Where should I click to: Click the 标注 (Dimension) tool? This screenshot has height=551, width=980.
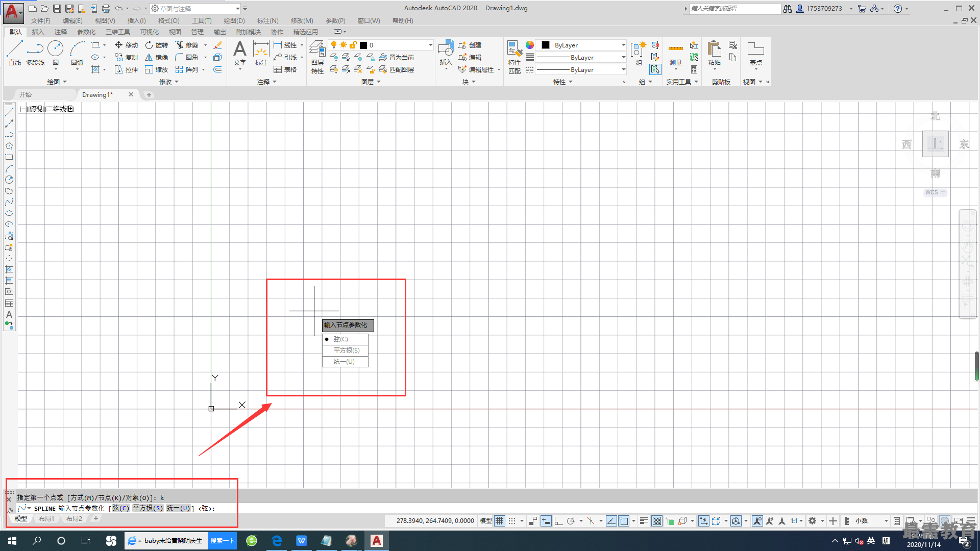pos(261,53)
